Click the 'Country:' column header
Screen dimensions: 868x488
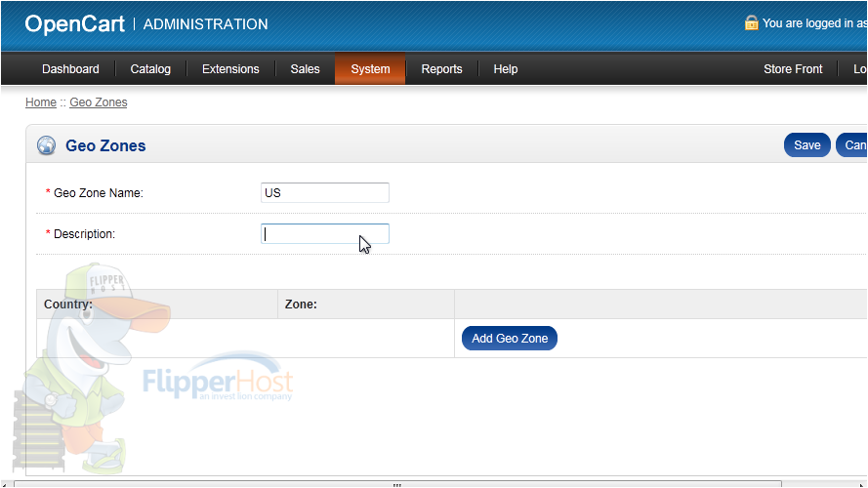click(x=68, y=305)
